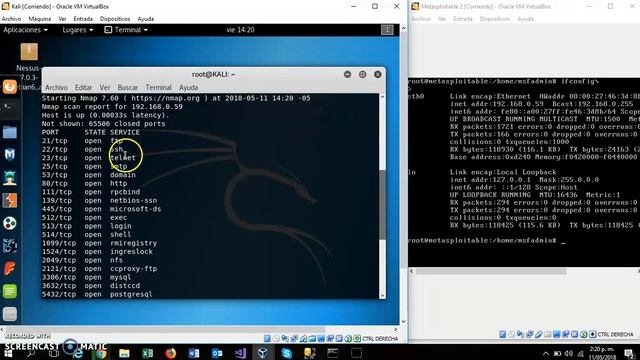Open Chrome in Windows taskbar
Viewport: 640px width, 360px height.
(x=101, y=353)
